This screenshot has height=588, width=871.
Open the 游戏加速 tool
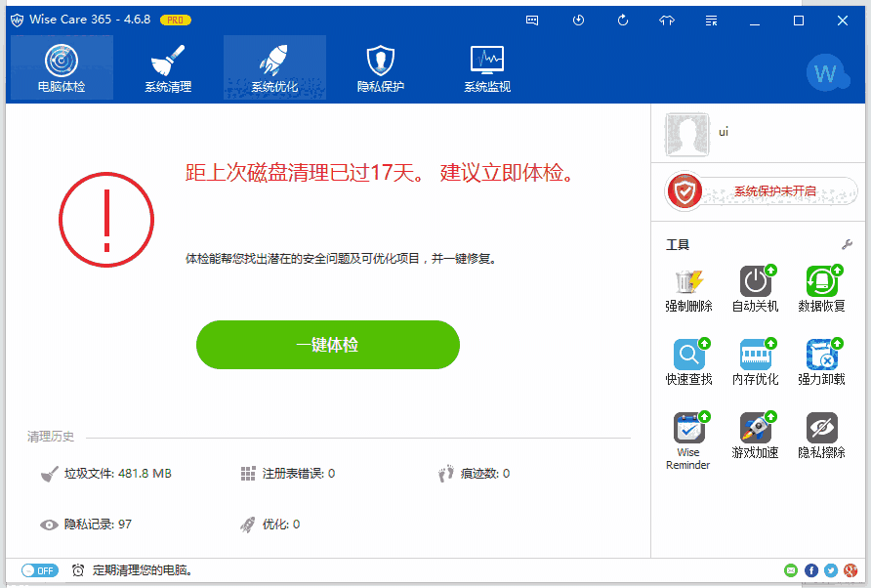coord(755,436)
